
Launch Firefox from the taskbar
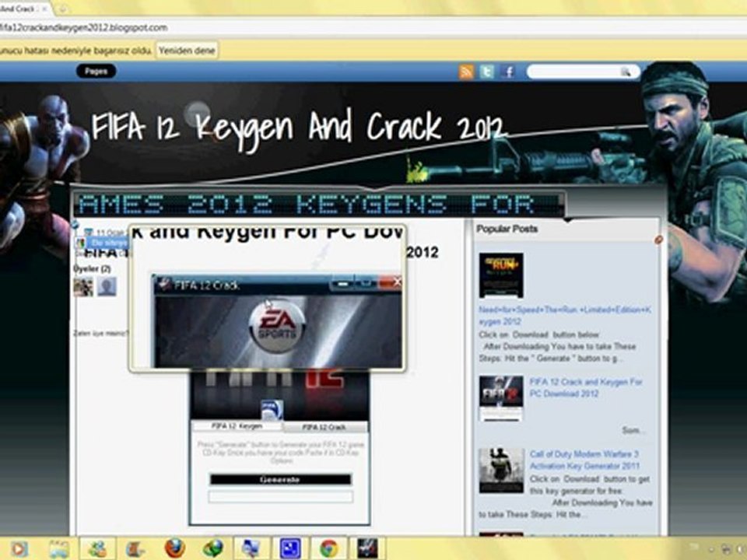pyautogui.click(x=174, y=548)
